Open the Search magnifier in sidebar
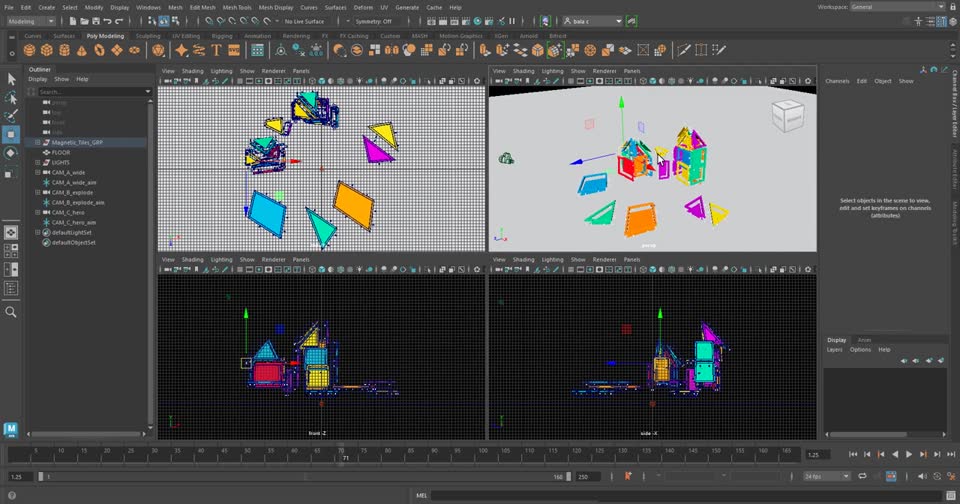Image resolution: width=960 pixels, height=504 pixels. (x=11, y=312)
